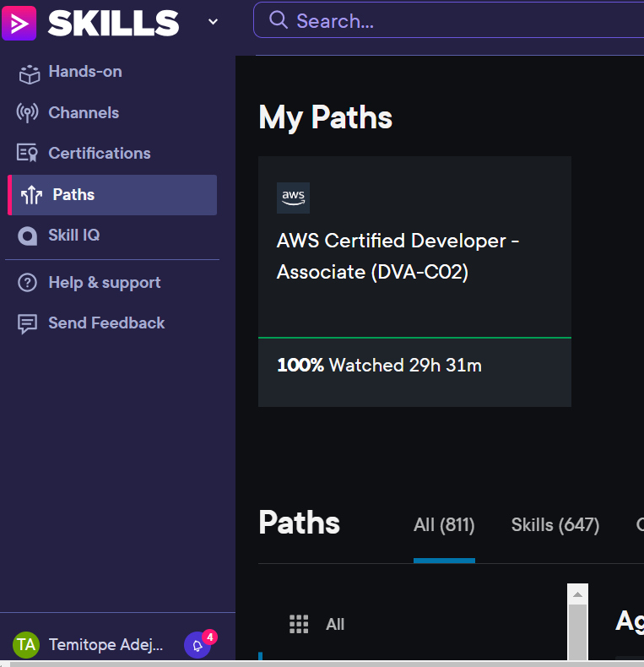Open notifications bell with 4 badge

[x=198, y=645]
